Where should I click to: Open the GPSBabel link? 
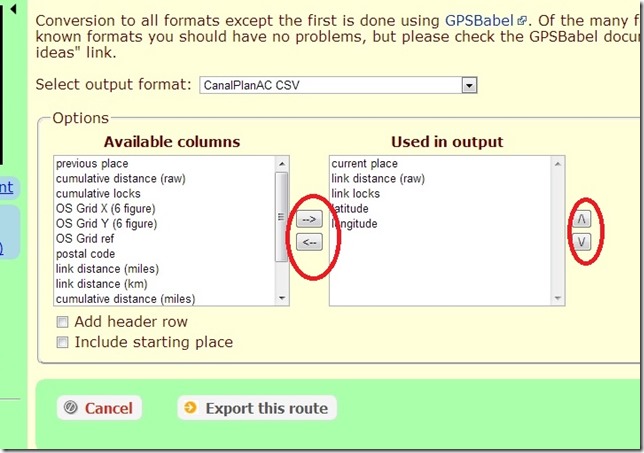(x=479, y=21)
